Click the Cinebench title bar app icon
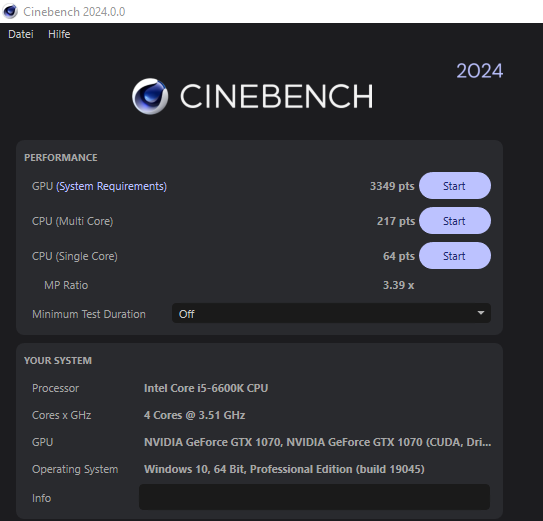The width and height of the screenshot is (543, 521). [x=10, y=11]
